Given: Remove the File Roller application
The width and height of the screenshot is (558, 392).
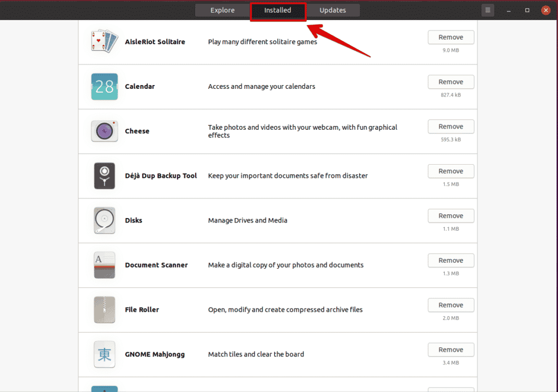Looking at the screenshot, I should pos(451,305).
